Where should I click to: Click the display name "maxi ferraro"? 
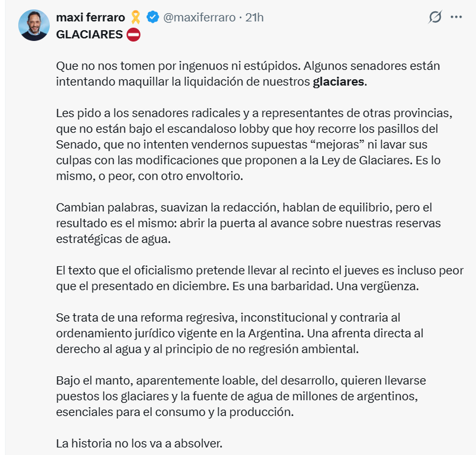[90, 17]
